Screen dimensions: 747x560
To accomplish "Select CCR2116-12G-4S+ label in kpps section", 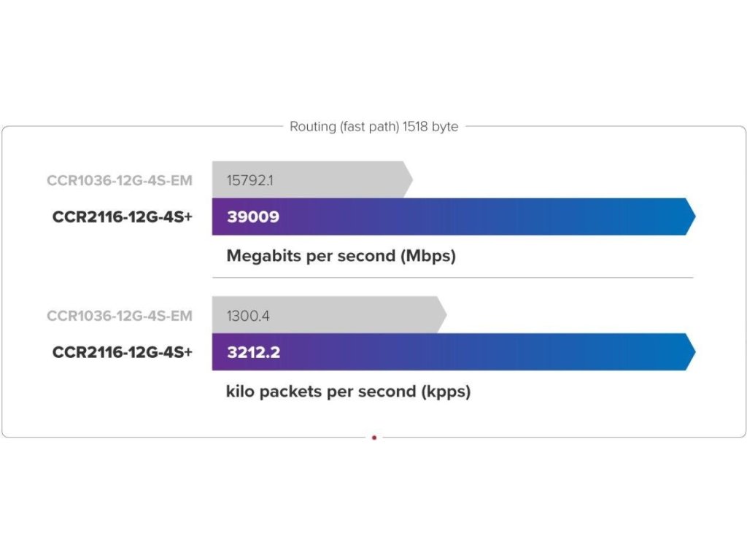I will point(123,352).
